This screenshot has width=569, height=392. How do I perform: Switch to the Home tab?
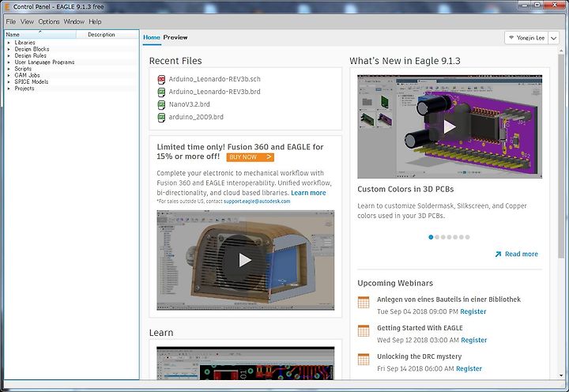tap(151, 37)
